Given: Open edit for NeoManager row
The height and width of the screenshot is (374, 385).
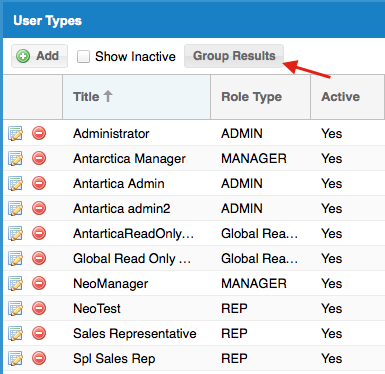Looking at the screenshot, I should click(x=15, y=284).
